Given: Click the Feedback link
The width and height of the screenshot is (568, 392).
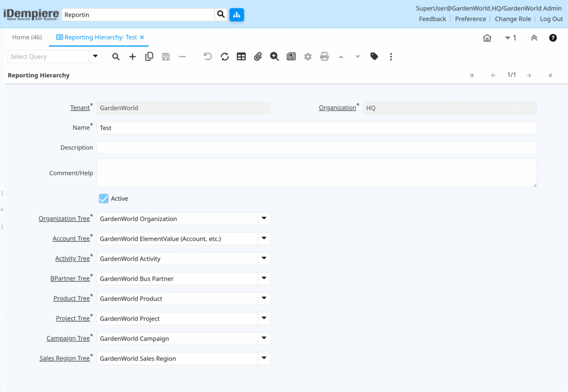Looking at the screenshot, I should [x=433, y=19].
